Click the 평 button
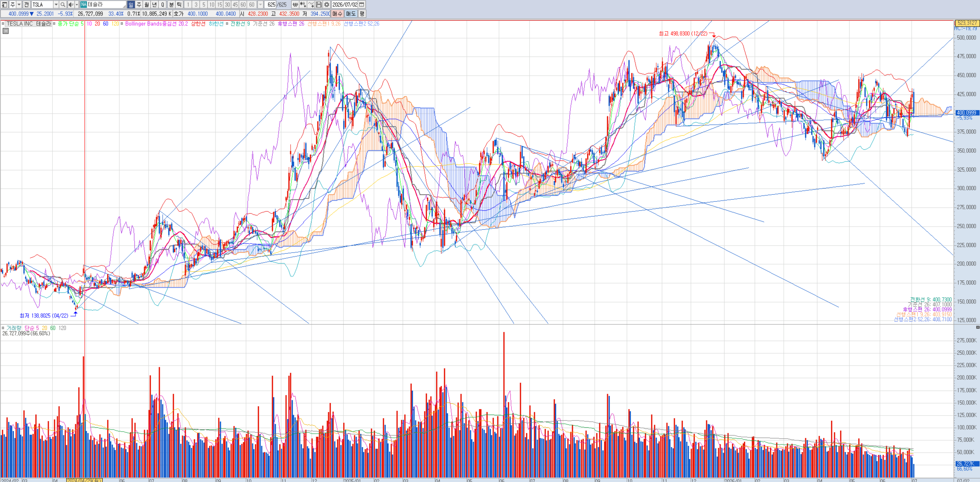Image resolution: width=980 pixels, height=482 pixels. pyautogui.click(x=362, y=14)
